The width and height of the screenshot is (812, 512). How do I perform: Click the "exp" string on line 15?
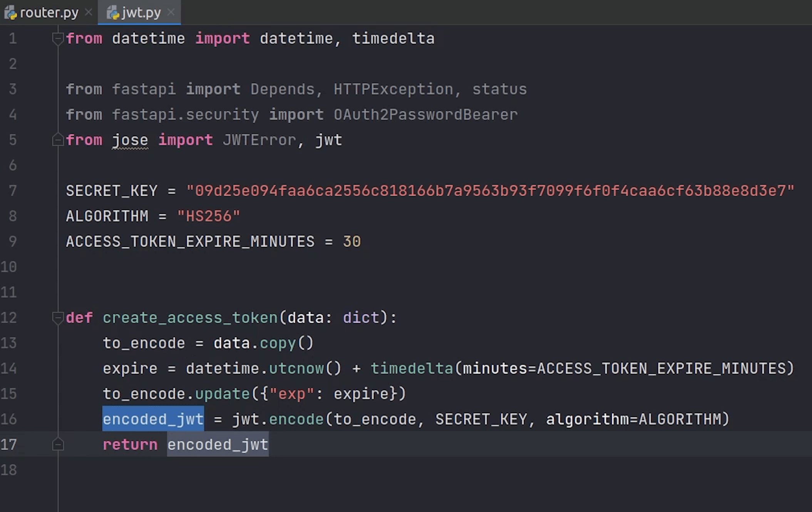(289, 394)
